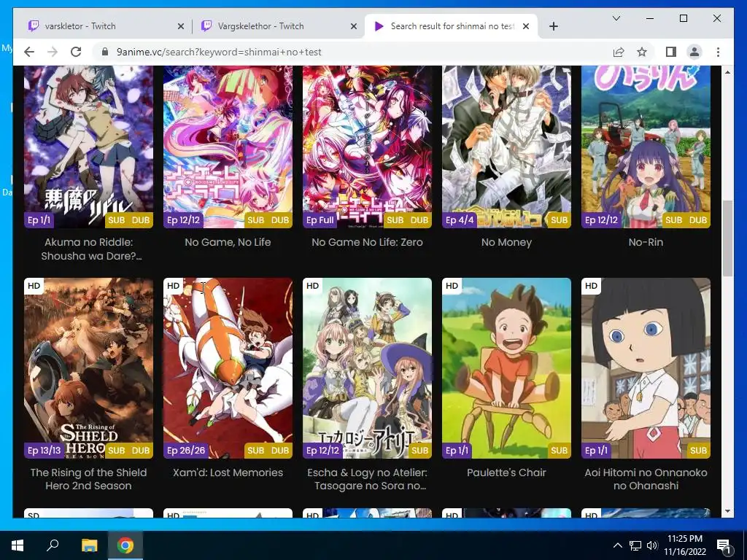Open Aoi Hitomi no Onnanoko no Ohanashi title
Image resolution: width=747 pixels, height=560 pixels.
tap(646, 479)
